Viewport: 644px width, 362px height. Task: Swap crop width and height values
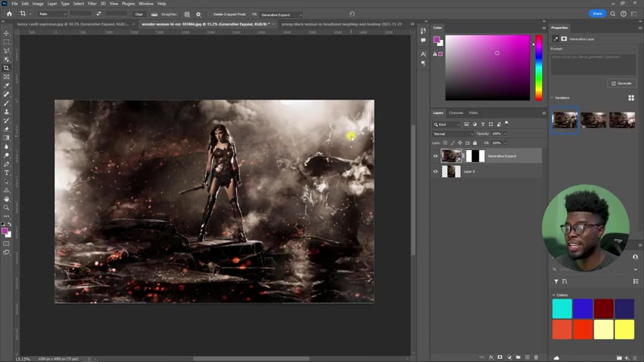[99, 14]
